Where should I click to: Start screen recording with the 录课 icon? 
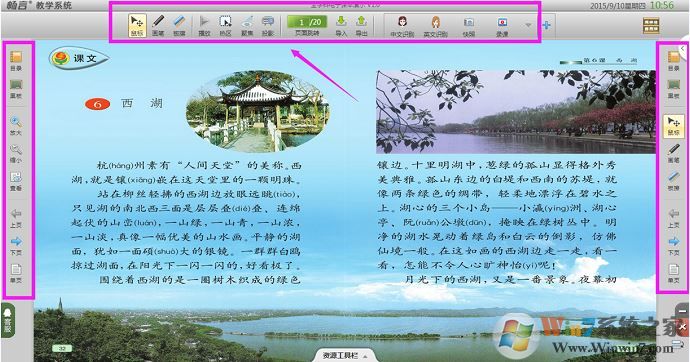pyautogui.click(x=502, y=26)
